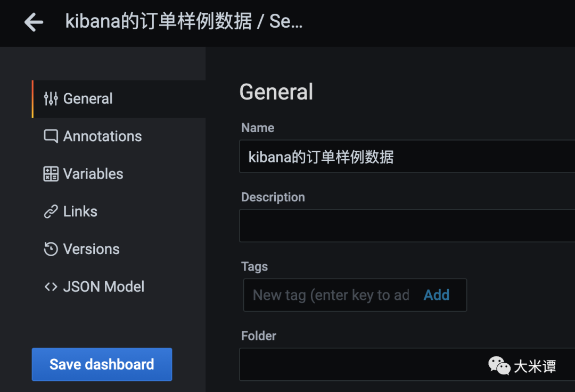Click the WeChat logo in the watermark

click(x=499, y=366)
